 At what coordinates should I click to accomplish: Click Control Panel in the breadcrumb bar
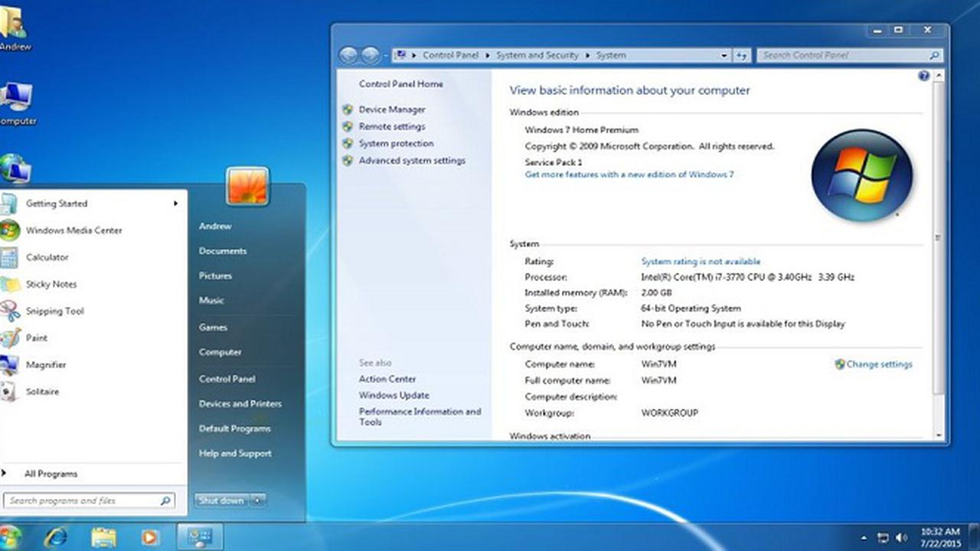(450, 55)
